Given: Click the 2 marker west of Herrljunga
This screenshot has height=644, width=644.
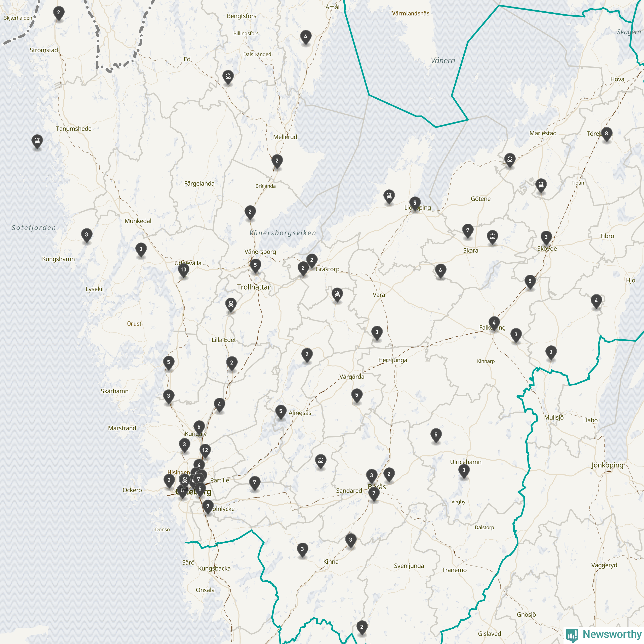Looking at the screenshot, I should 307,355.
